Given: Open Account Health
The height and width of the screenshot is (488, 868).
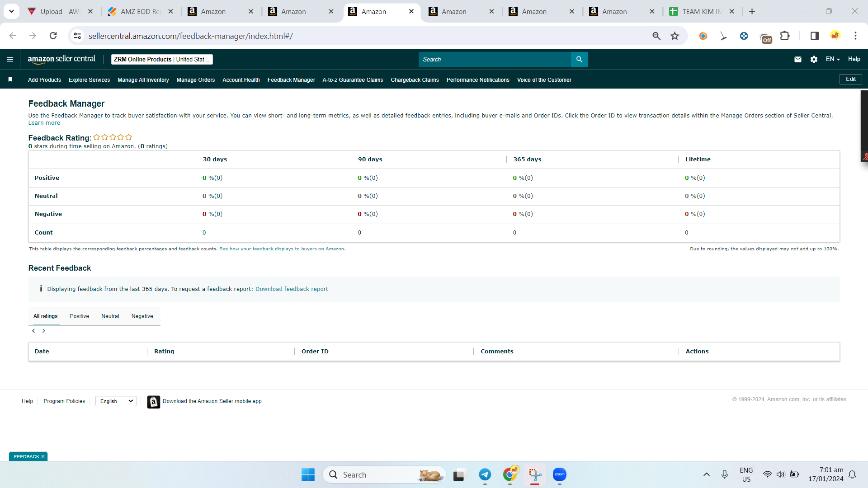Looking at the screenshot, I should (x=241, y=80).
